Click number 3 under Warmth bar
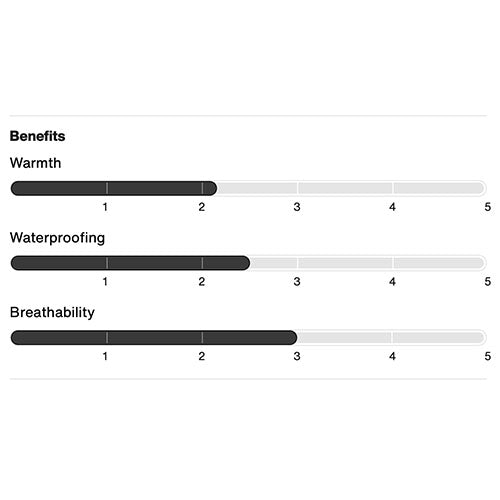 297,207
